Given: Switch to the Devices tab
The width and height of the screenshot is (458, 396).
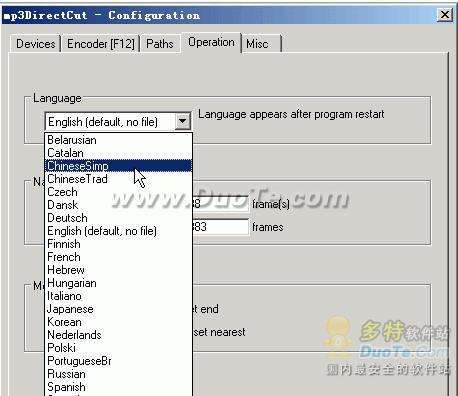Looking at the screenshot, I should coord(36,44).
